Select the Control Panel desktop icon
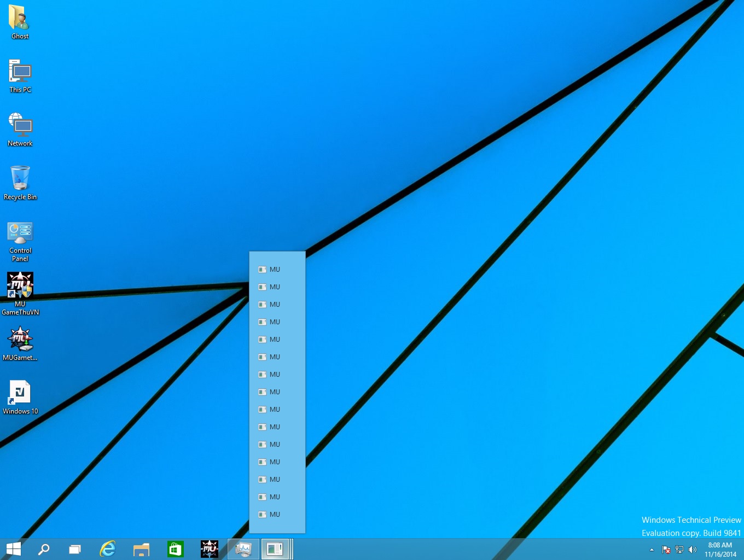The image size is (744, 560). click(x=20, y=241)
